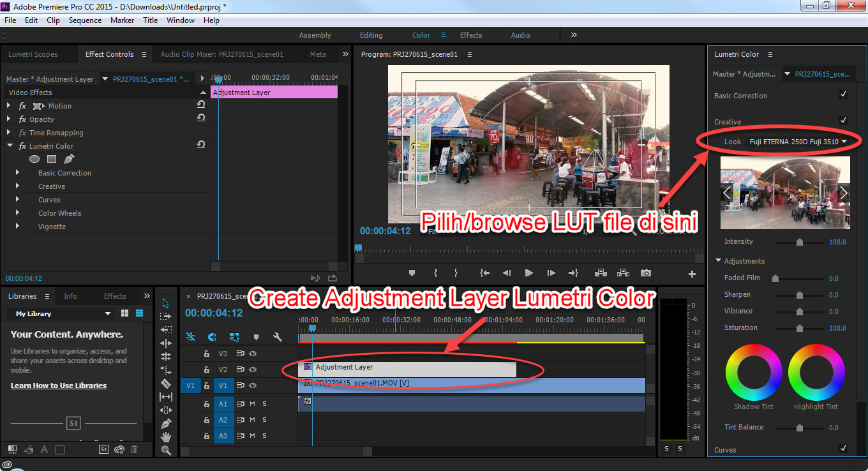Expand the Basic Correction row in Effect Controls

point(17,172)
